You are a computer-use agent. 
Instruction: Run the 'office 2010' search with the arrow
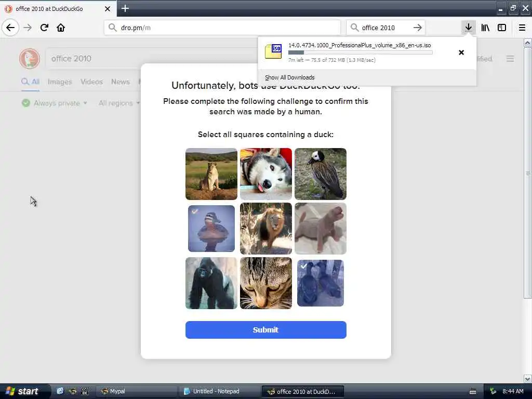(418, 28)
